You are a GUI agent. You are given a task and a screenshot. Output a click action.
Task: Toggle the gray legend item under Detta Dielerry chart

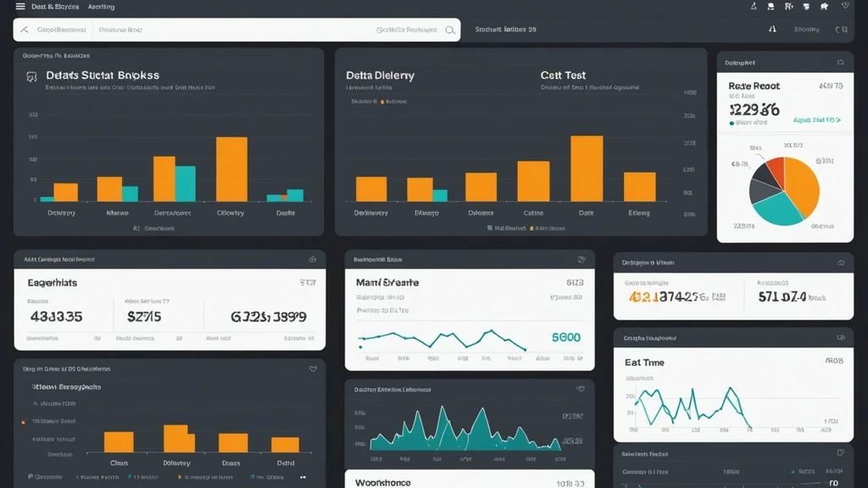[507, 228]
